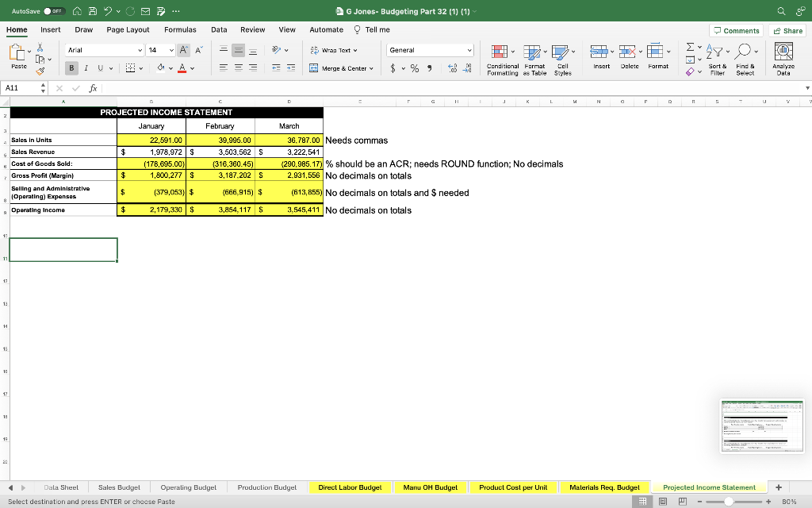Click the Insert cells icon

[599, 52]
